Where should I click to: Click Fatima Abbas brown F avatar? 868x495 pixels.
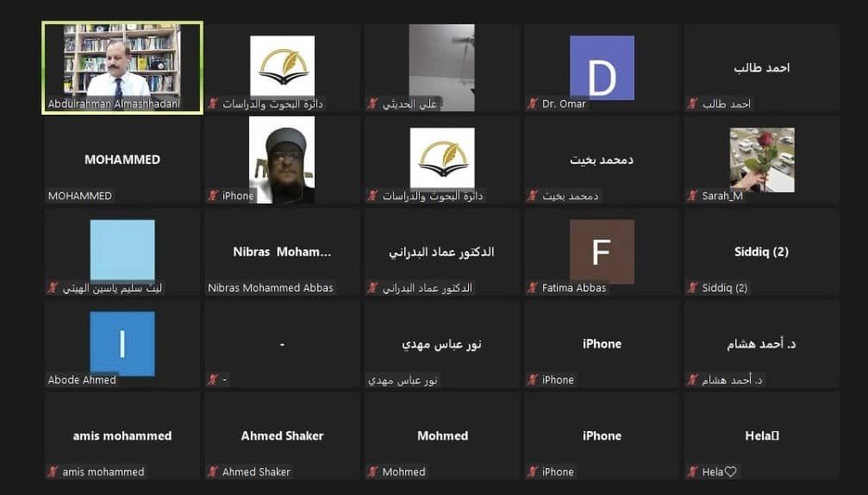click(602, 252)
